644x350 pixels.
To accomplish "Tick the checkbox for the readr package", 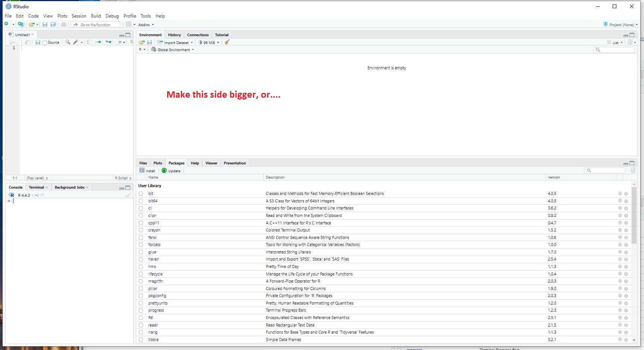I will tap(141, 325).
